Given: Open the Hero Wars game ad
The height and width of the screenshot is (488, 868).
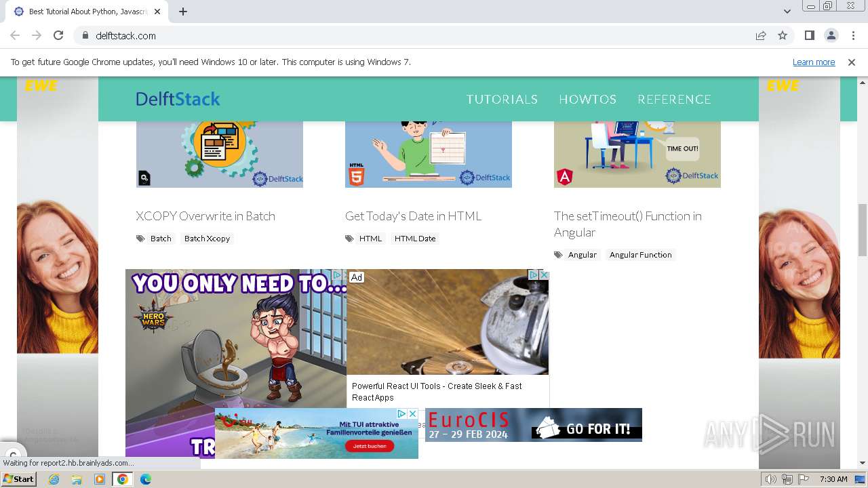Looking at the screenshot, I should [x=235, y=339].
